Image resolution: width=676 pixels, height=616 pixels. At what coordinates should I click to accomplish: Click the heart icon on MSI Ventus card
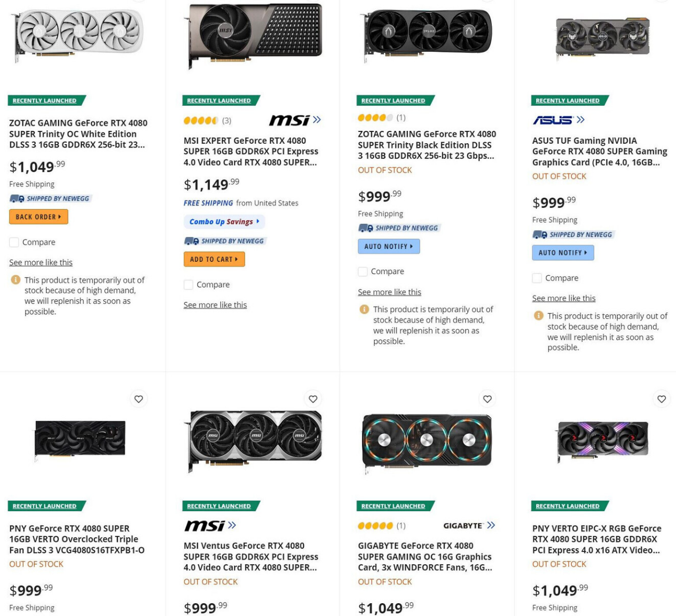[x=312, y=399]
